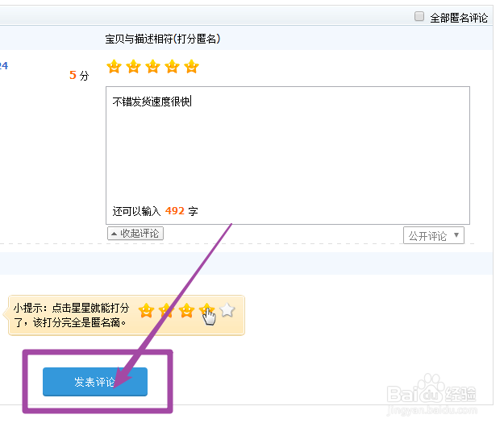Click the third rating star

point(152,67)
